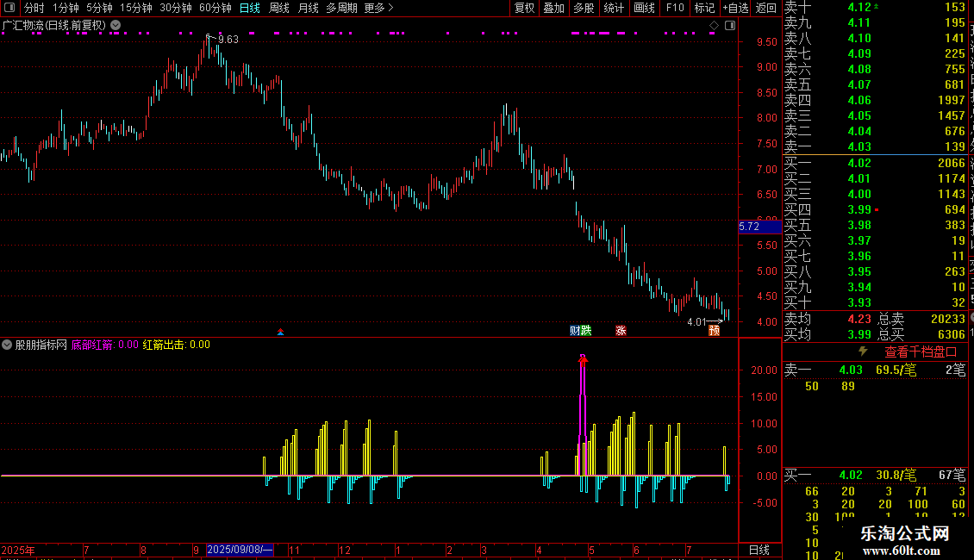Screen dimensions: 974x560
Task: Click the 标记 mark button
Action: (704, 8)
